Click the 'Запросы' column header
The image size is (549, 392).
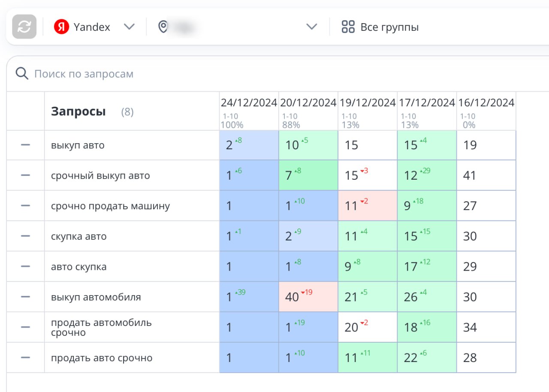tap(78, 112)
